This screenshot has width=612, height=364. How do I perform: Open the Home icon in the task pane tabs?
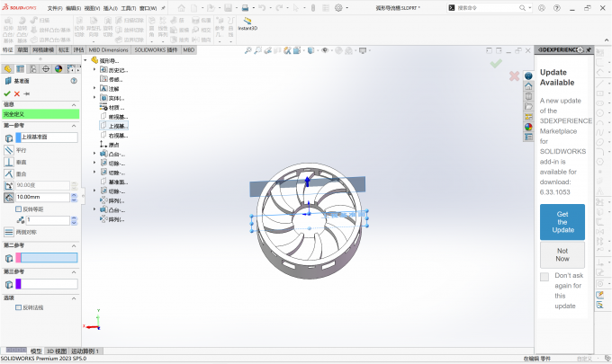(528, 86)
